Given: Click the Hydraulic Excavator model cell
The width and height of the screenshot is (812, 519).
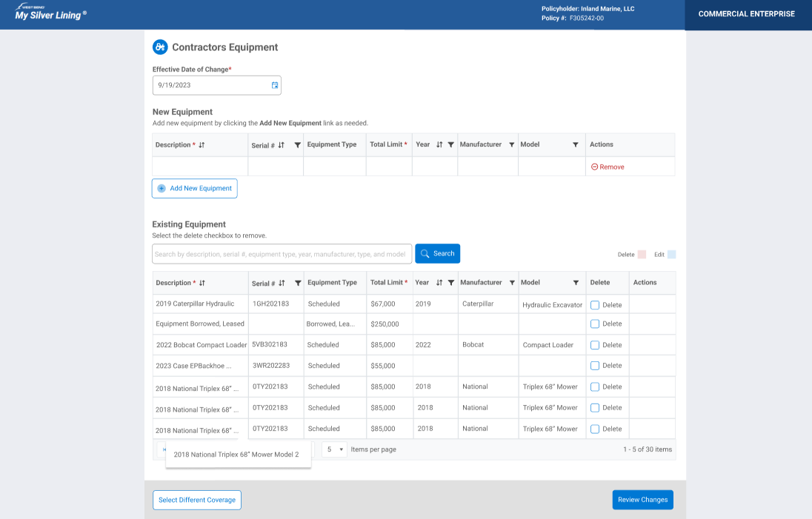Looking at the screenshot, I should pos(553,305).
